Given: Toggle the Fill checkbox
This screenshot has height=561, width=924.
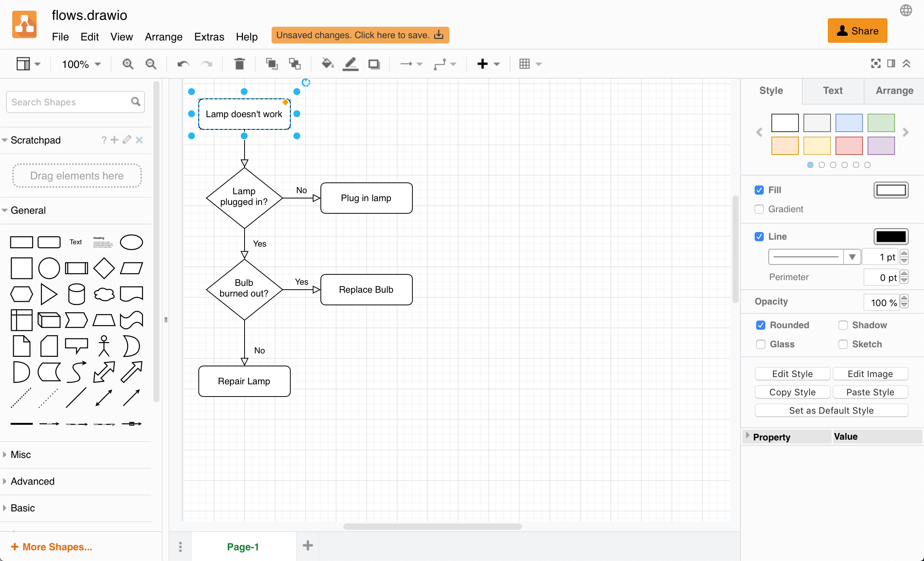Looking at the screenshot, I should [x=760, y=190].
